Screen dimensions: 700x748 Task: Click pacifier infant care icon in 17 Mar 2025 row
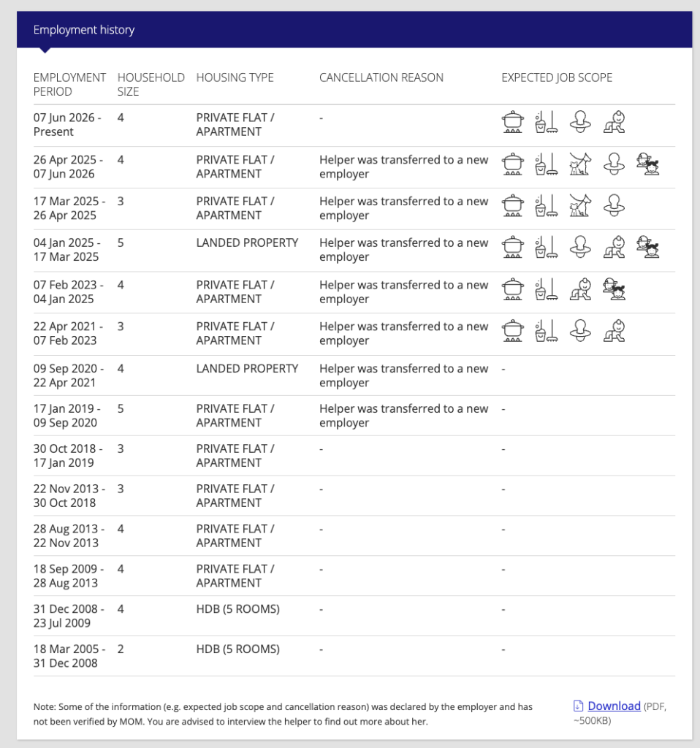pyautogui.click(x=614, y=205)
